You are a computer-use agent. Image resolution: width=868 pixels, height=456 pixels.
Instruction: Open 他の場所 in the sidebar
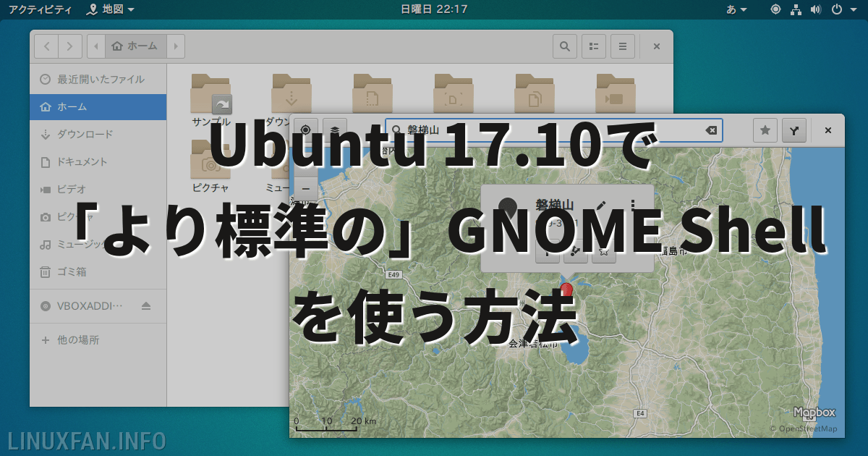click(98, 339)
